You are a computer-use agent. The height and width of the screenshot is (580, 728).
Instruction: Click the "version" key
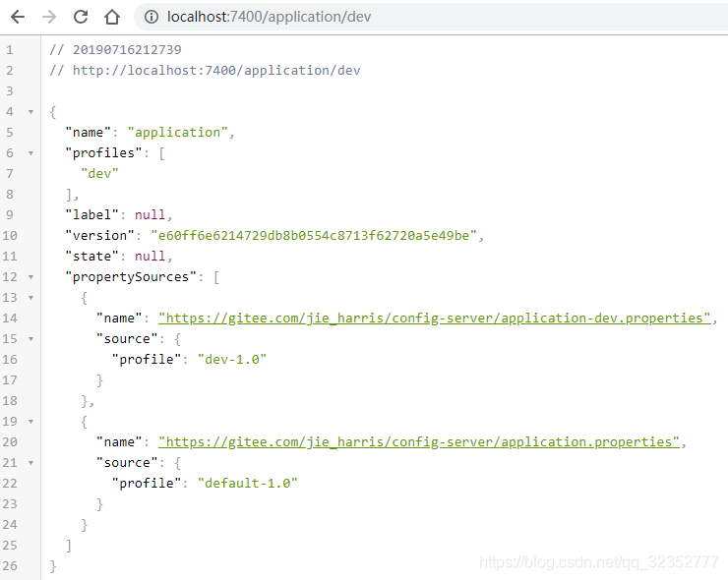(x=99, y=236)
